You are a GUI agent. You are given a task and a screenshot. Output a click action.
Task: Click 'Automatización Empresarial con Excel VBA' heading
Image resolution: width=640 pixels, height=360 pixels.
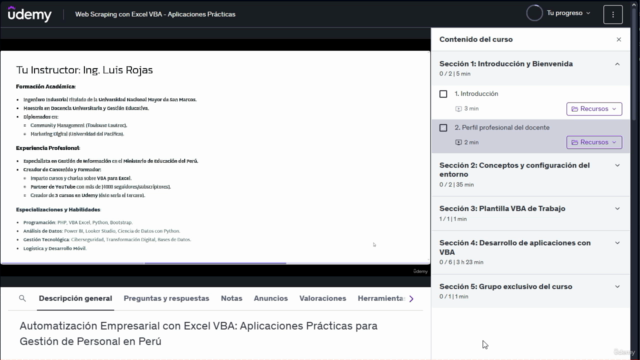click(198, 333)
